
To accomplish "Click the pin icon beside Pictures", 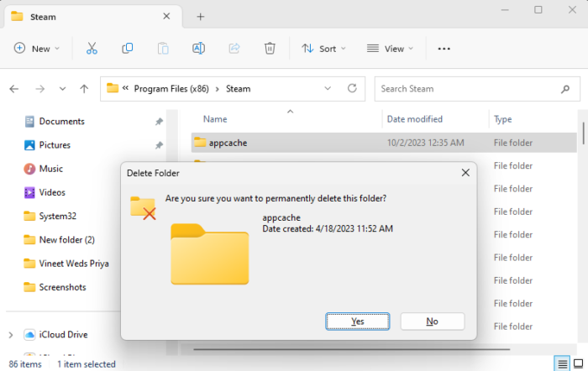I will (159, 145).
